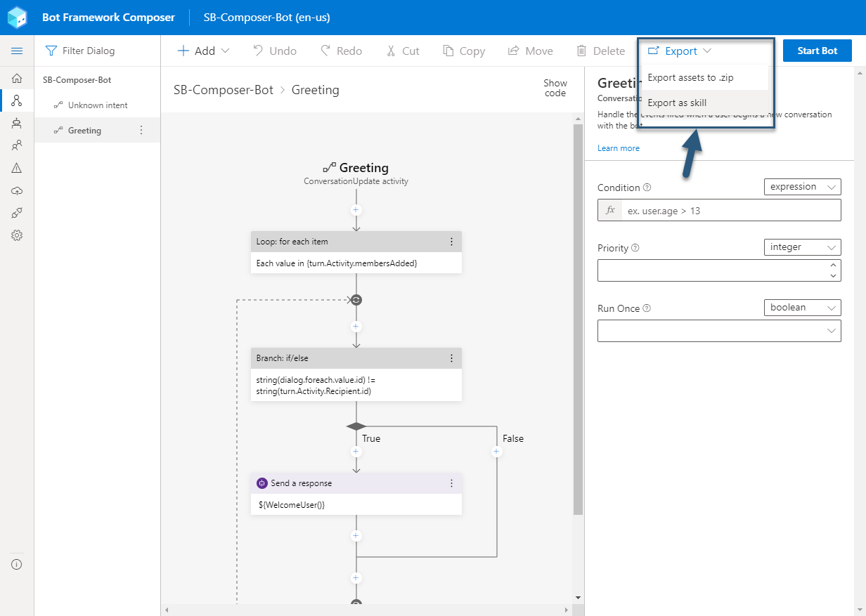Open the User Input people icon
The image size is (866, 616).
click(x=17, y=145)
